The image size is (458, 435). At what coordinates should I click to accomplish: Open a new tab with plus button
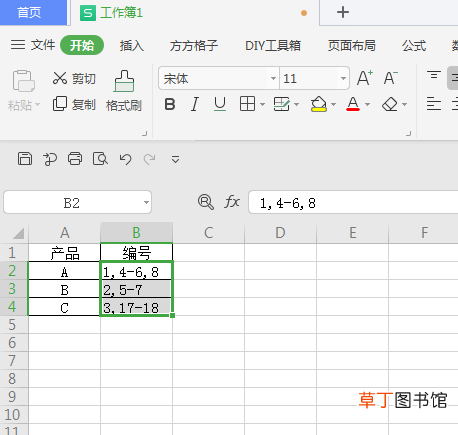click(343, 13)
